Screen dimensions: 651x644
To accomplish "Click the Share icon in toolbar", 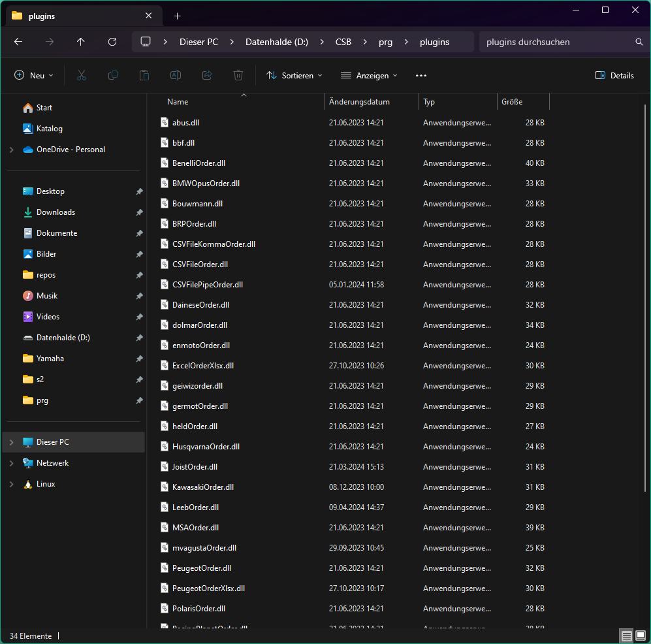I will click(x=207, y=75).
